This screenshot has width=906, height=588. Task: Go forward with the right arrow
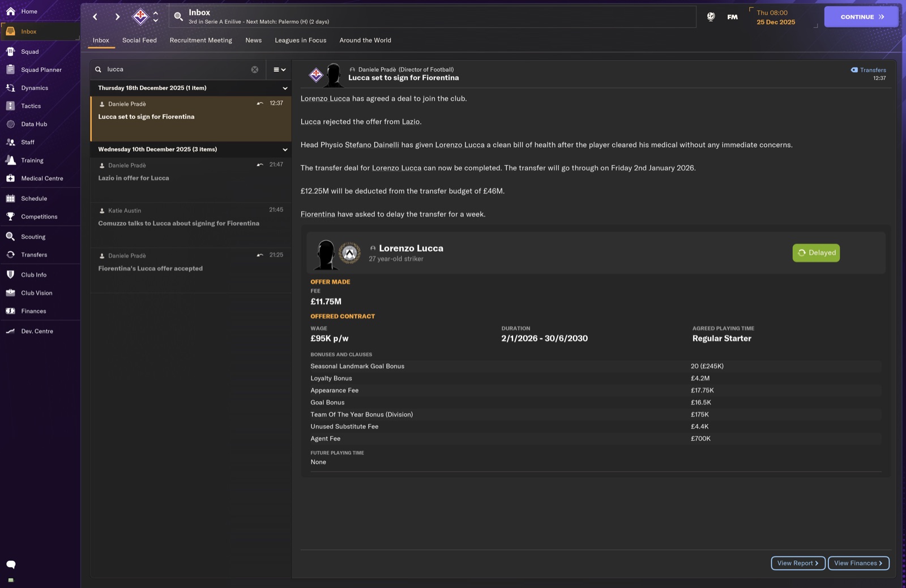[117, 17]
